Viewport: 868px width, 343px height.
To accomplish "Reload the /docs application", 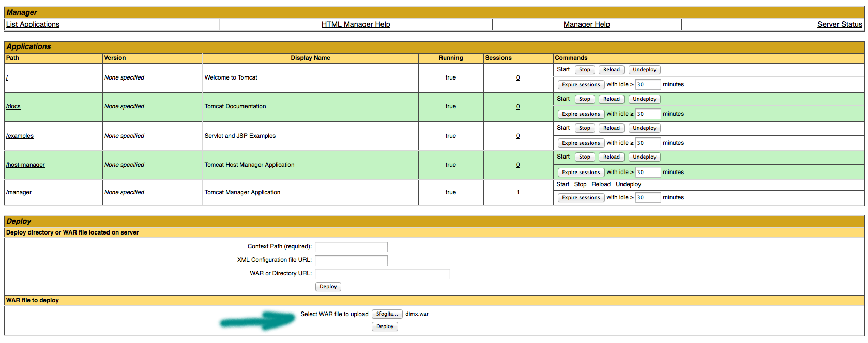I will click(612, 99).
